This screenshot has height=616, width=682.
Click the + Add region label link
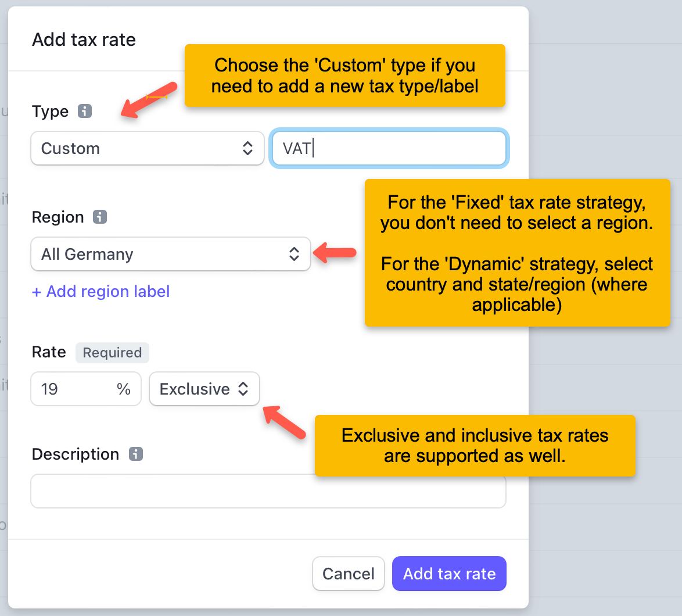pyautogui.click(x=100, y=291)
